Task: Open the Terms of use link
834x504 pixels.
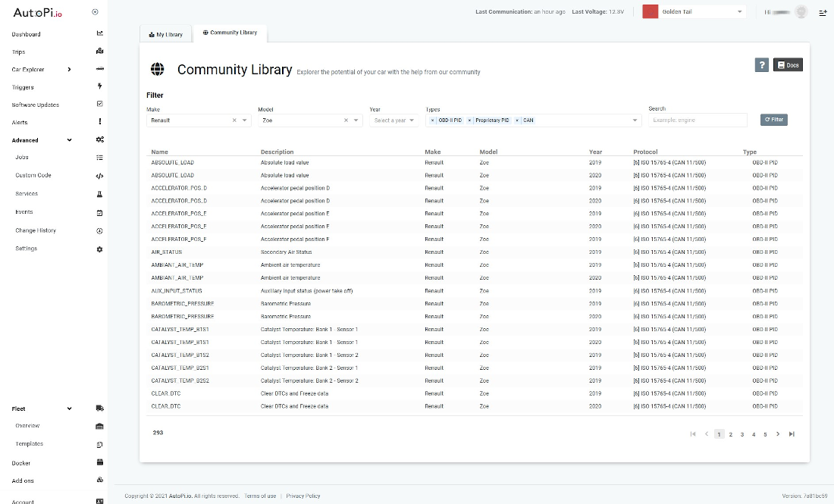Action: (x=260, y=496)
